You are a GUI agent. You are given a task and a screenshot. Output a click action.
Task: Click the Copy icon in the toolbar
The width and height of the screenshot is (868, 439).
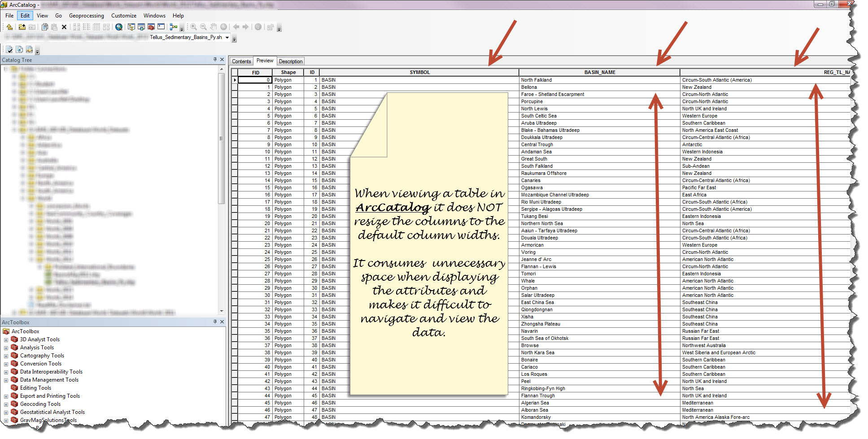44,27
